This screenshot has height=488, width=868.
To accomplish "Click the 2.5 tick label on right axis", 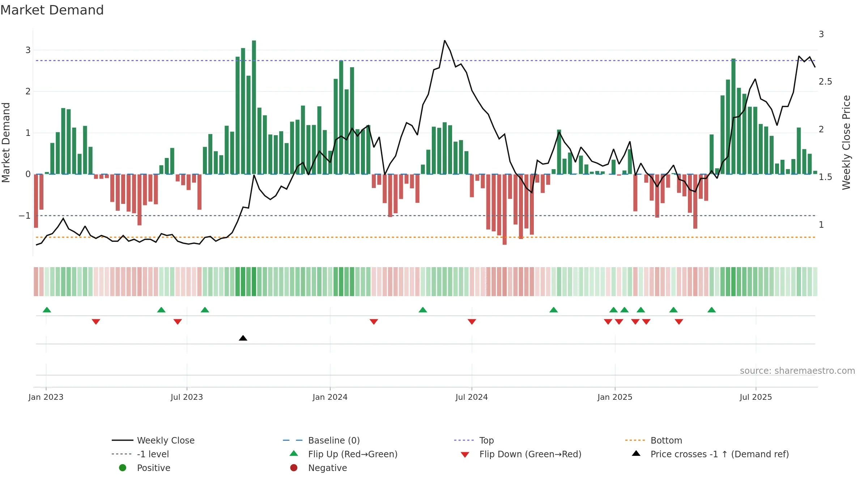I will (825, 82).
